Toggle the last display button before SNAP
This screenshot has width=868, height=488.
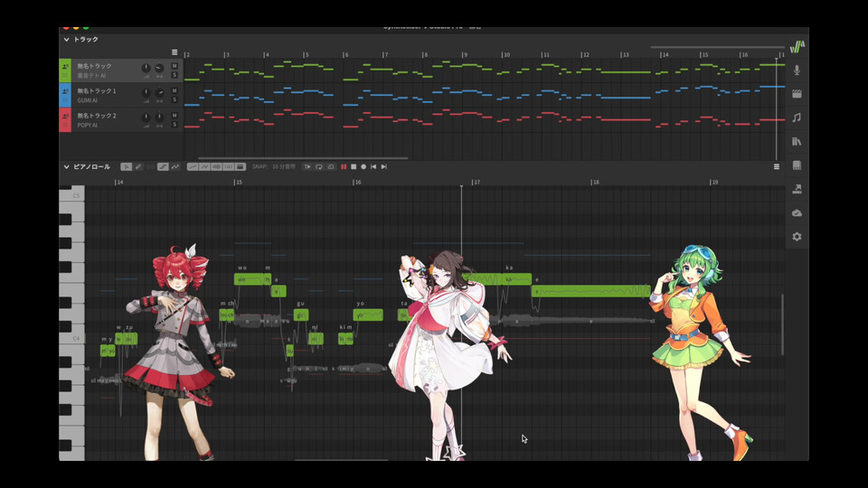point(241,166)
